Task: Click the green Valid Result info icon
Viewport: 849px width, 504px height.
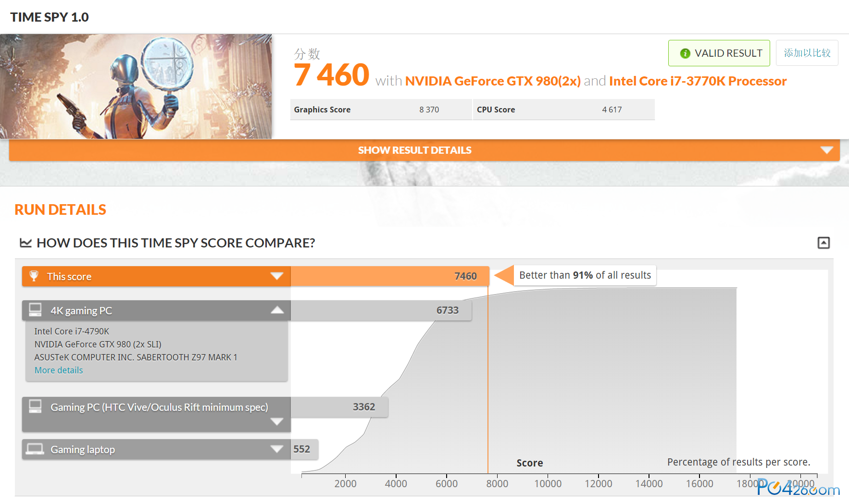Action: click(x=685, y=53)
